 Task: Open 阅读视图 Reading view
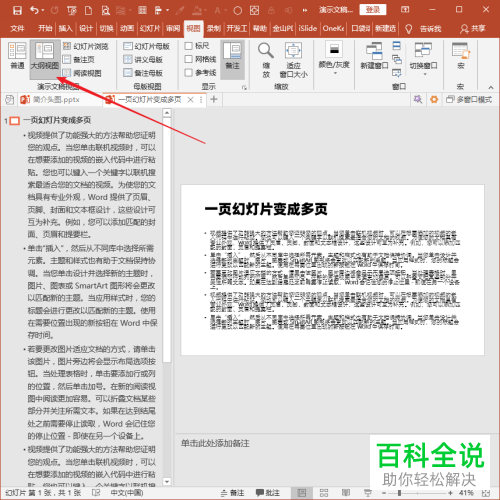tap(82, 73)
